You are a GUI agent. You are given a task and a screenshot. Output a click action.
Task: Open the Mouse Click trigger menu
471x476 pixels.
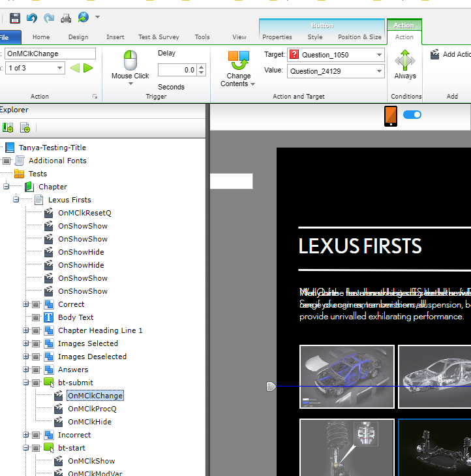tap(130, 68)
